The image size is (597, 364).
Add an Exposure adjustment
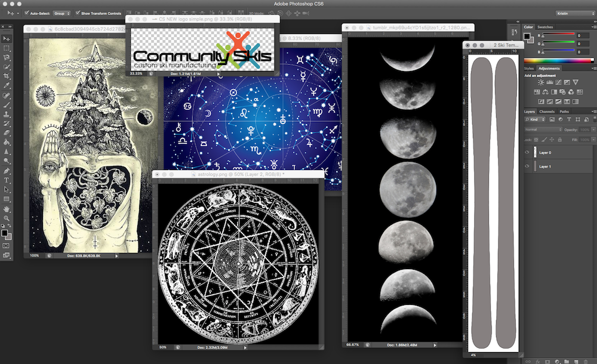(x=567, y=82)
